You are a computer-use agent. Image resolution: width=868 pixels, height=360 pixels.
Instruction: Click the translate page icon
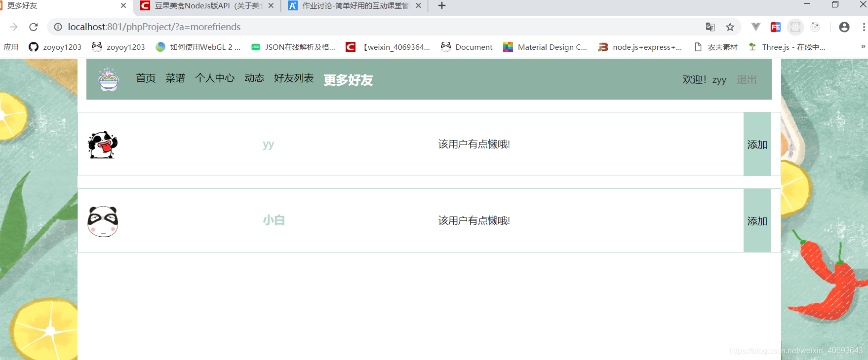pyautogui.click(x=710, y=27)
